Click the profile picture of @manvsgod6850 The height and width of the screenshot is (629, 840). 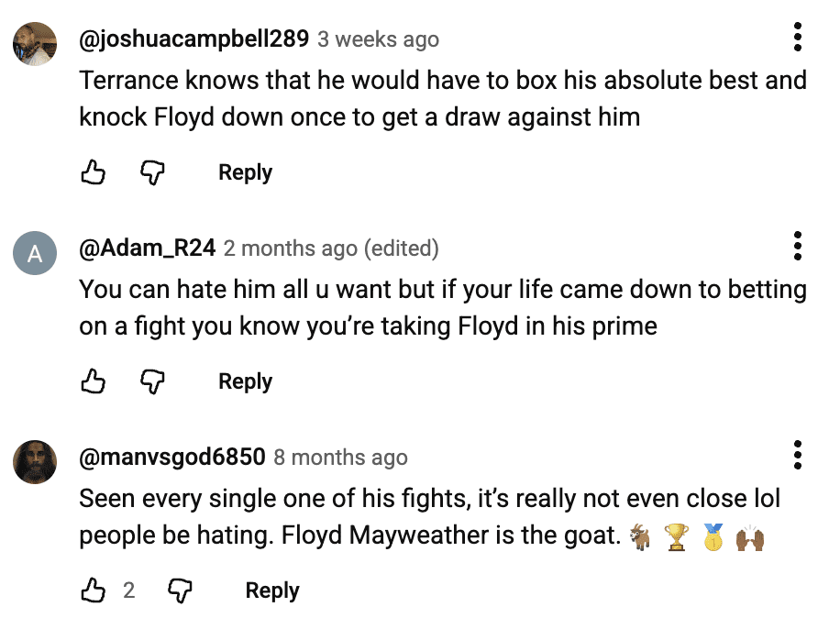click(x=36, y=461)
